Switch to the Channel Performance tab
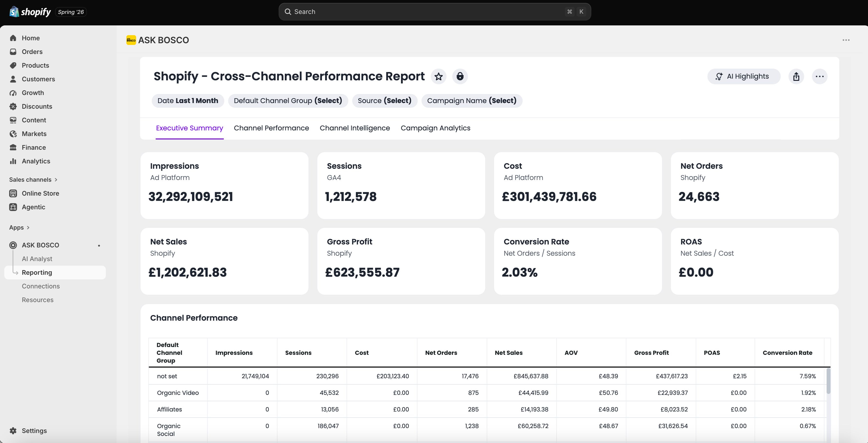The width and height of the screenshot is (868, 443). tap(271, 128)
